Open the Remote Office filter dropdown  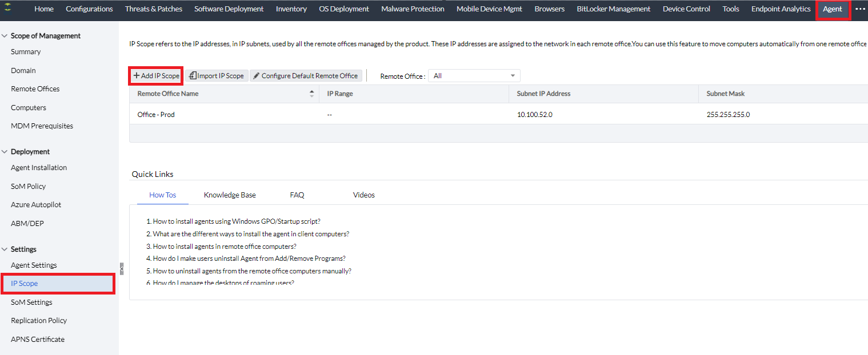coord(474,76)
